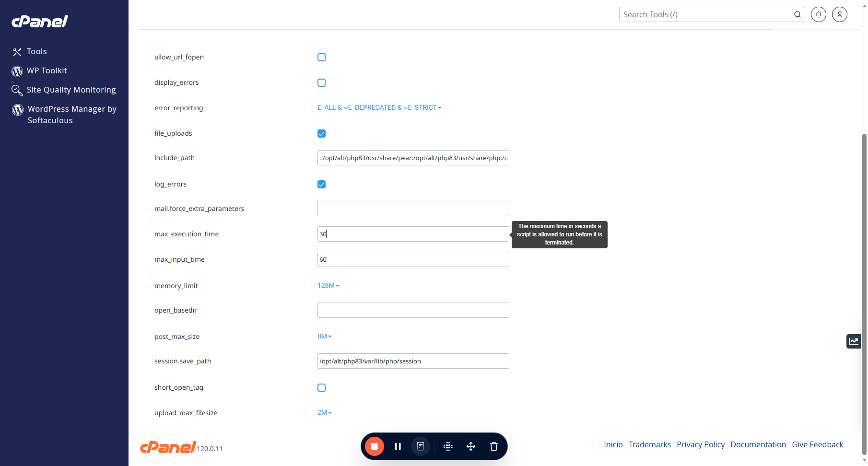The height and width of the screenshot is (466, 868).
Task: Click the recorder notes icon
Action: coord(421,446)
